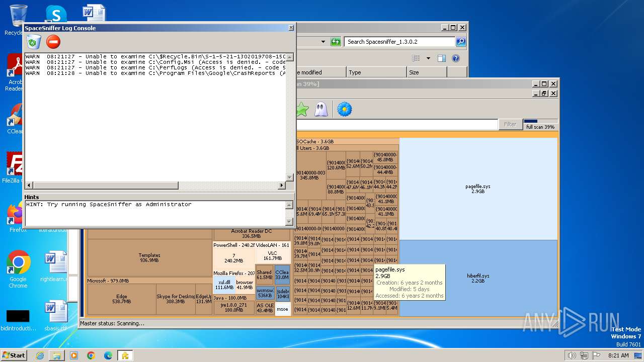Image resolution: width=644 pixels, height=362 pixels.
Task: Select the jre1.8.0_271 180.0MB block
Action: [234, 308]
